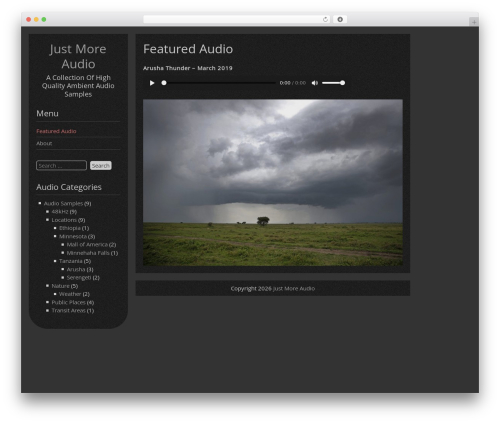Seek along the audio progress bar
This screenshot has width=500, height=423.
219,83
